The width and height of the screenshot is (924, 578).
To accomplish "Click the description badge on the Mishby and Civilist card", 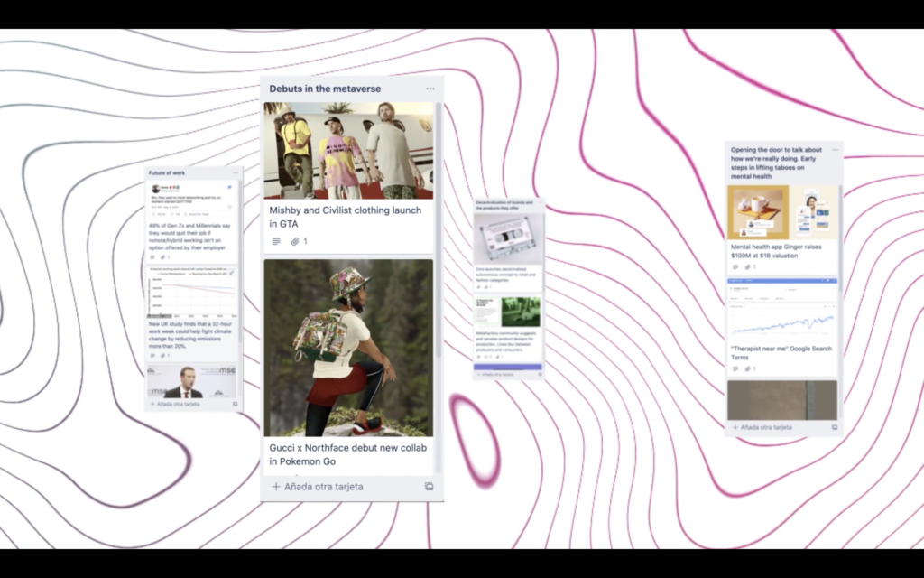I will [x=274, y=242].
